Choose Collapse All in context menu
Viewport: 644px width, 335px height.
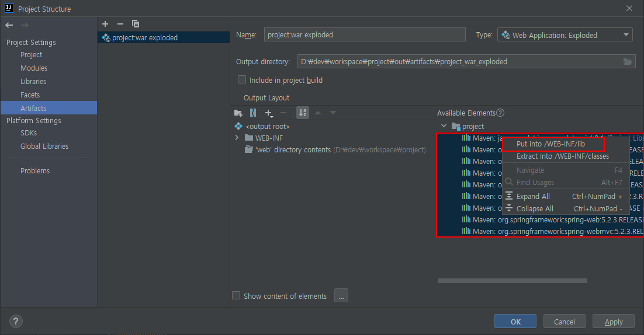click(x=566, y=209)
